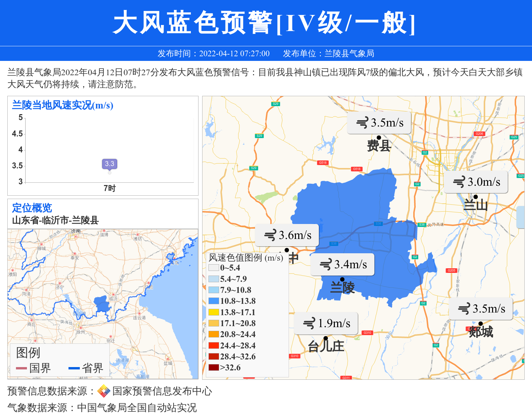This screenshot has width=532, height=418.
Task: Click the 7时 label on the chart axis
Action: (109, 188)
